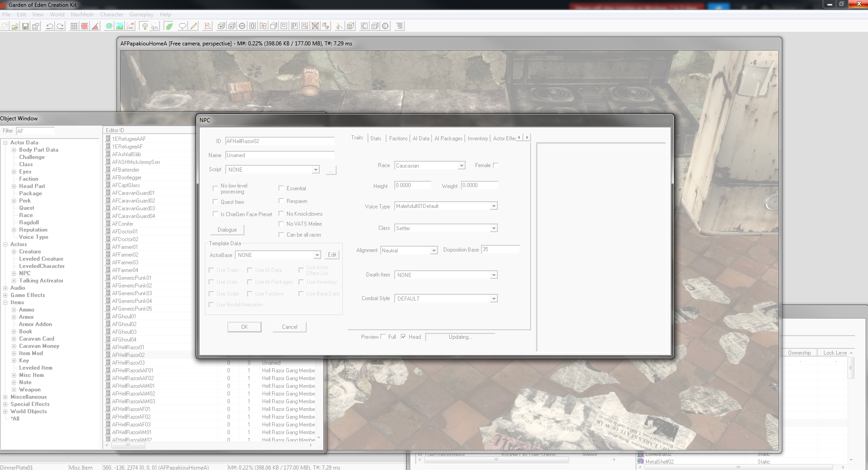This screenshot has height=470, width=868.
Task: Check the Female checkbox
Action: 496,165
